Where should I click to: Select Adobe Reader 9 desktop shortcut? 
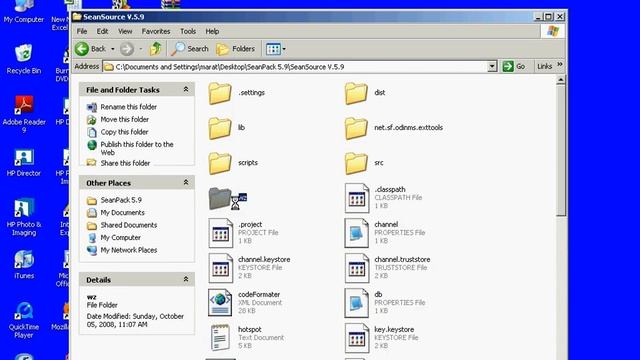click(24, 115)
